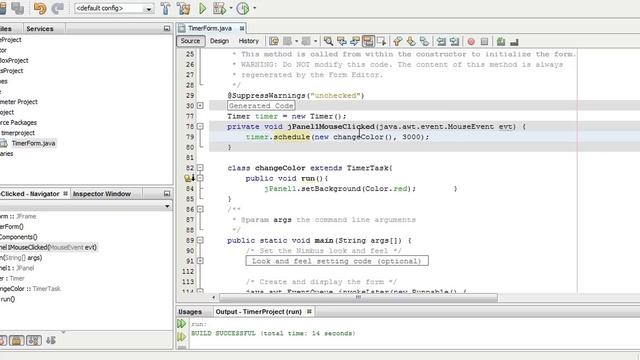Collapse jPanel1MouseClicked method fold at line 78
The width and height of the screenshot is (640, 360).
pyautogui.click(x=200, y=127)
